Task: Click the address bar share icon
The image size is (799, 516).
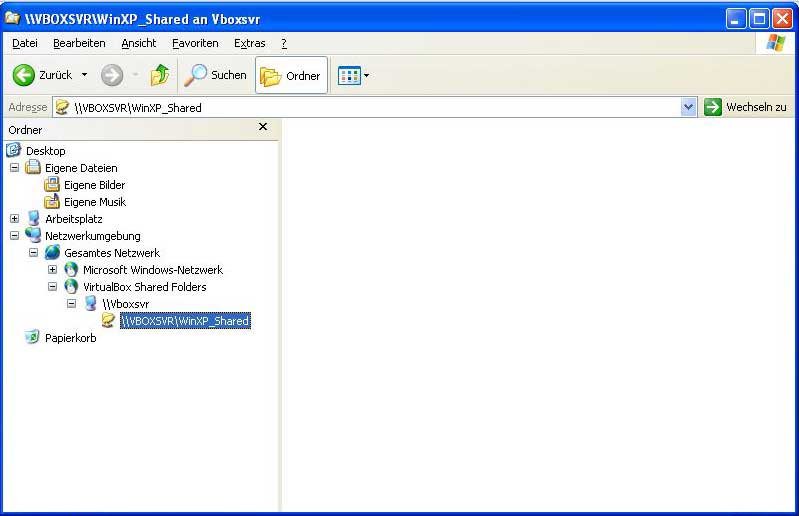Action: pyautogui.click(x=62, y=107)
